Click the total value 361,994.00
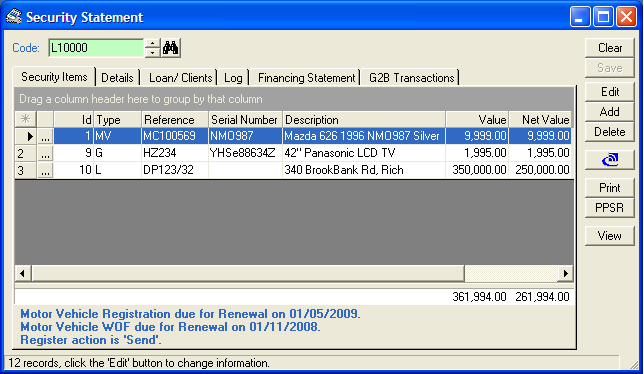 point(479,297)
